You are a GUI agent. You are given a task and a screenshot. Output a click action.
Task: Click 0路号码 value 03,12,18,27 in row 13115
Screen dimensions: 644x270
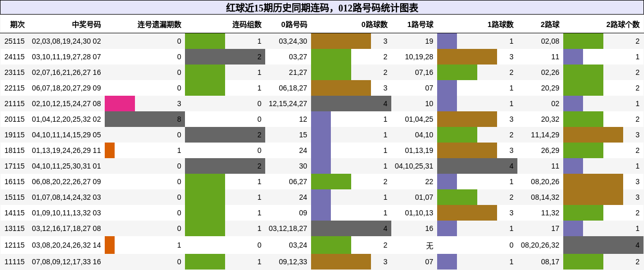(288, 228)
